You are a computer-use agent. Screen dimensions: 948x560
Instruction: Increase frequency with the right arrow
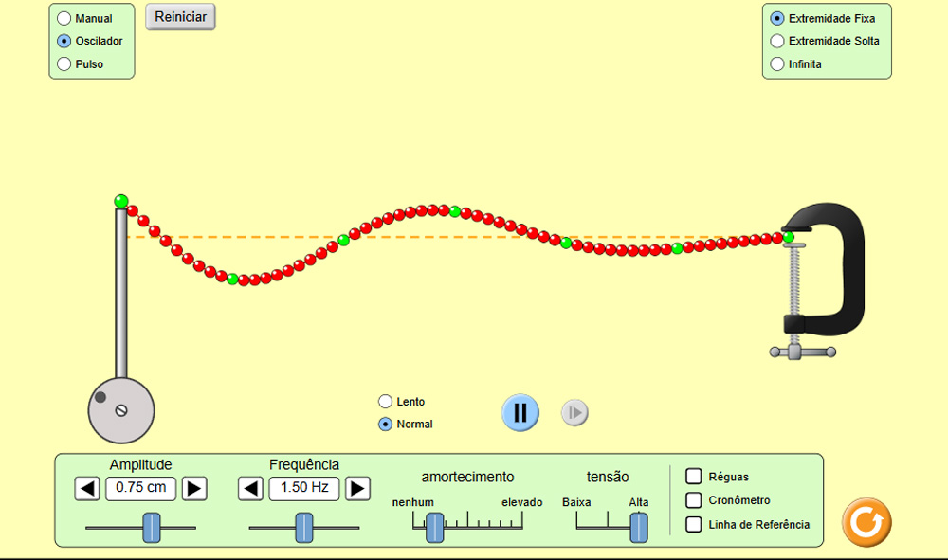[357, 488]
